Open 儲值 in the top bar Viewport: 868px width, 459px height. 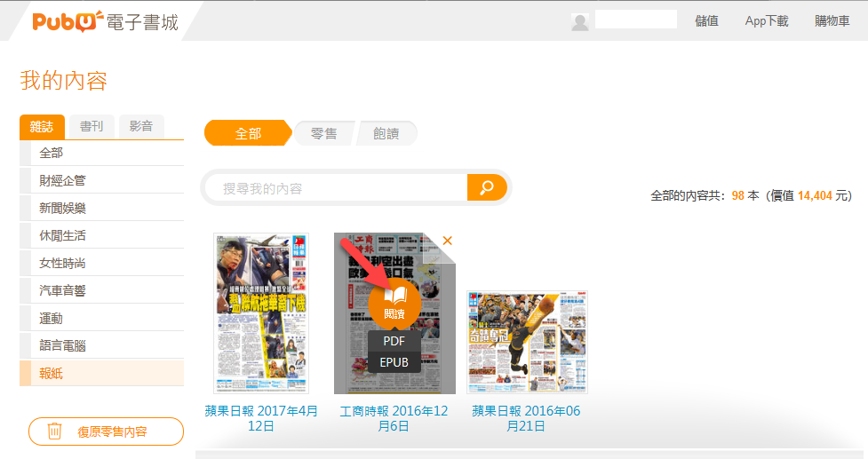707,21
